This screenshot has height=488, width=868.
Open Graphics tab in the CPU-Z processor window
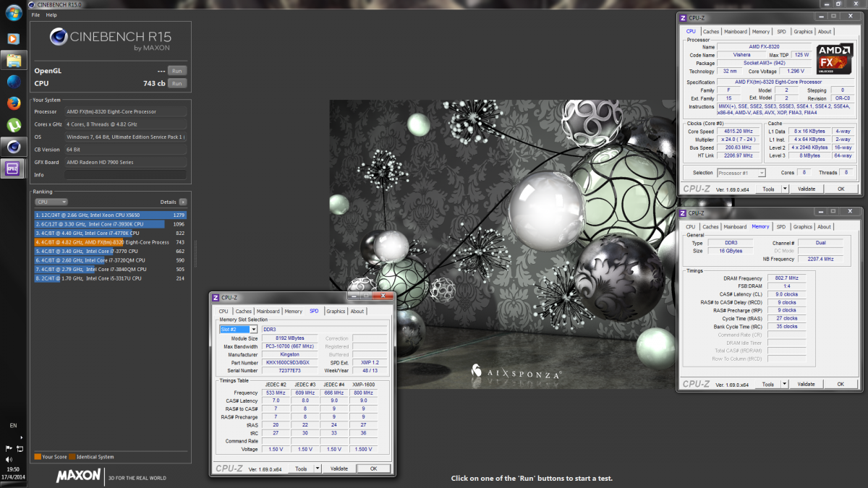click(x=803, y=32)
